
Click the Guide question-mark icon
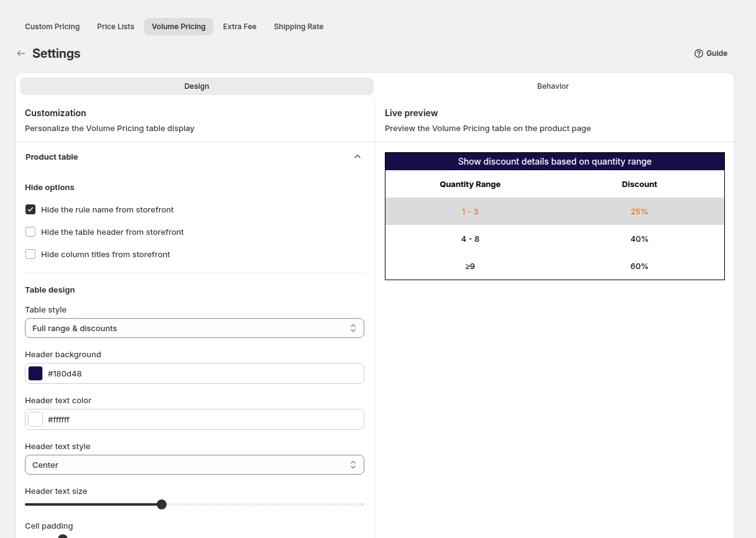[x=699, y=53]
